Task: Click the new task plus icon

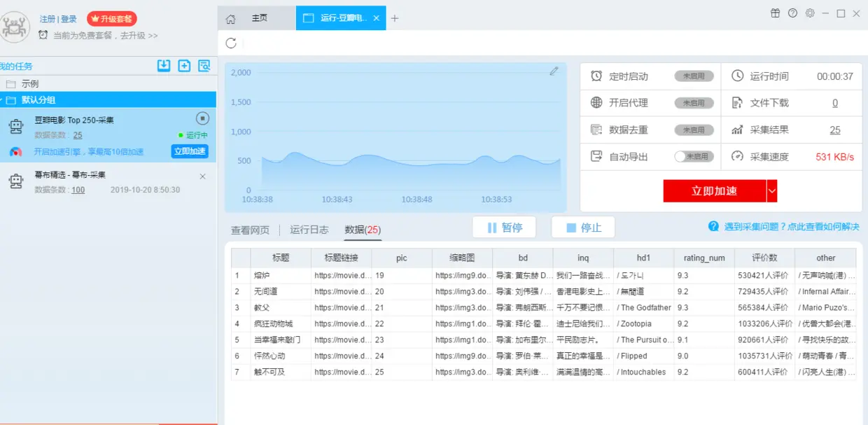Action: (x=184, y=66)
